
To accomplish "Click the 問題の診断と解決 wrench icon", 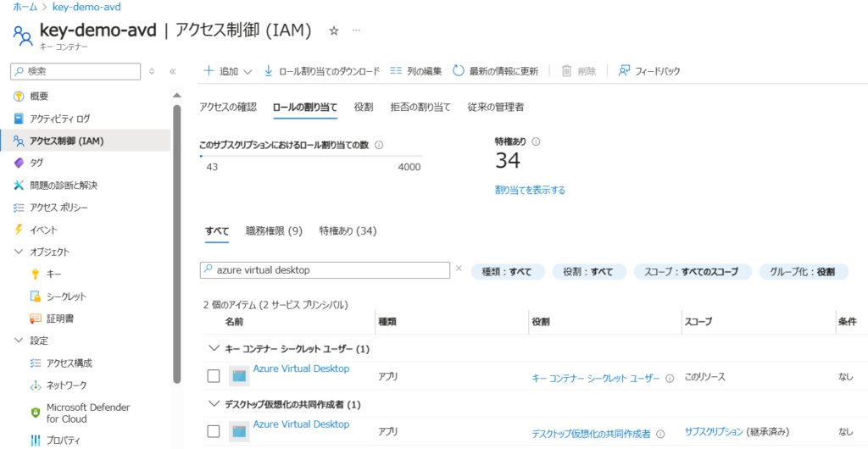I will tap(19, 186).
